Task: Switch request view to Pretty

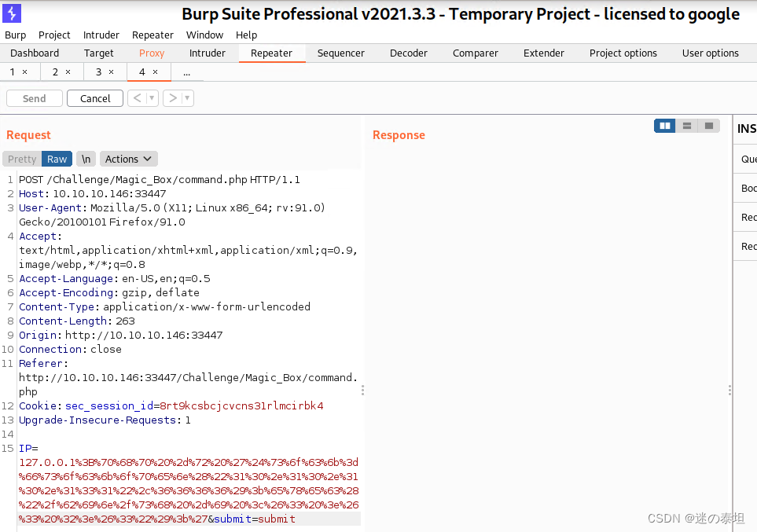Action: coord(22,159)
